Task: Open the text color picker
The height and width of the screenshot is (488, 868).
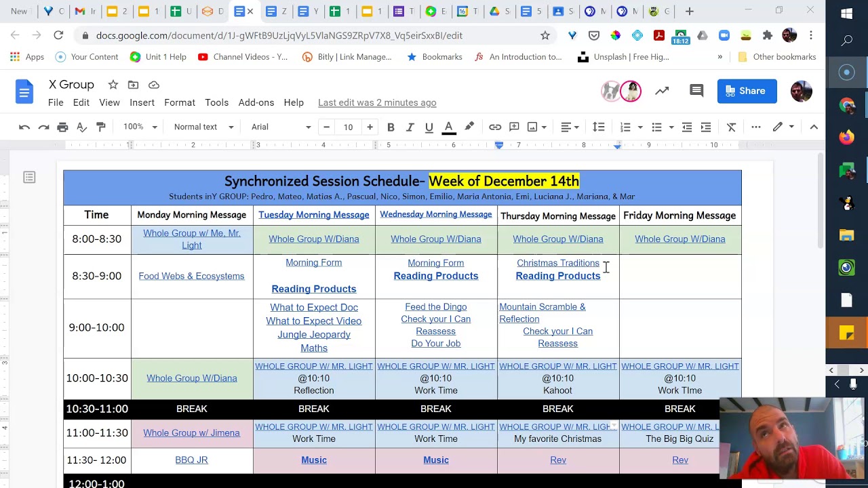Action: (448, 127)
